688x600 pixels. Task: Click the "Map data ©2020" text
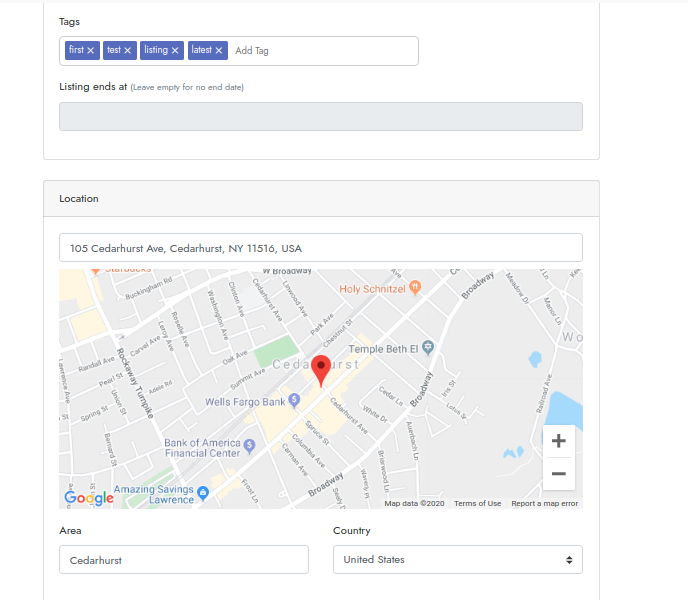click(414, 503)
